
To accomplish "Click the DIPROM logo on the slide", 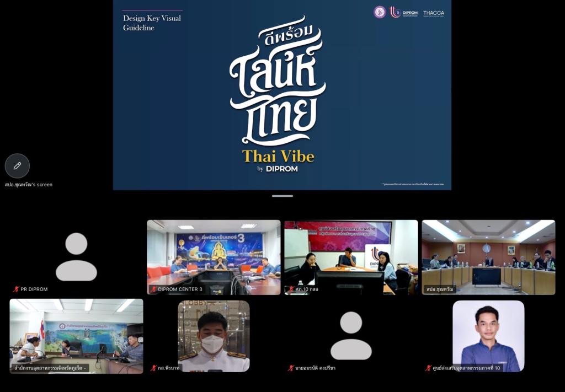I will pos(404,13).
